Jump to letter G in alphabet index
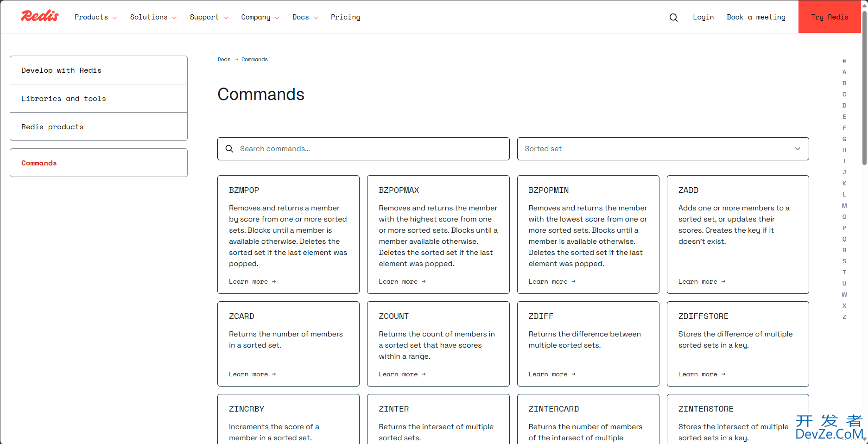Screen dimensions: 868x444 [844, 139]
